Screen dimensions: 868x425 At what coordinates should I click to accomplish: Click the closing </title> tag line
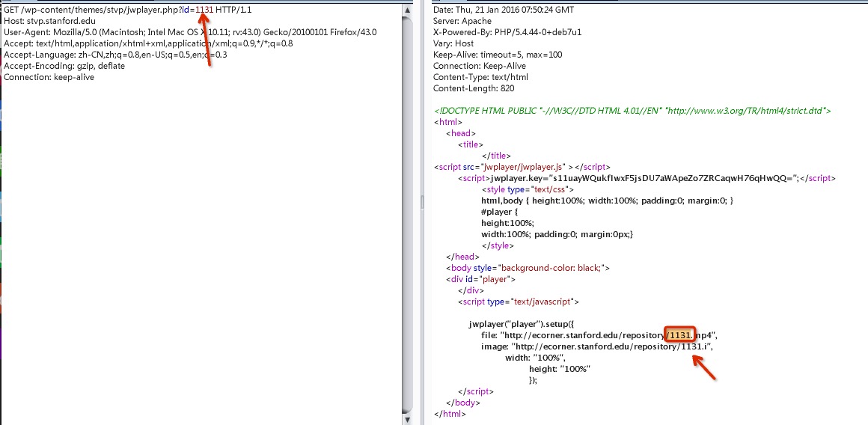[497, 156]
